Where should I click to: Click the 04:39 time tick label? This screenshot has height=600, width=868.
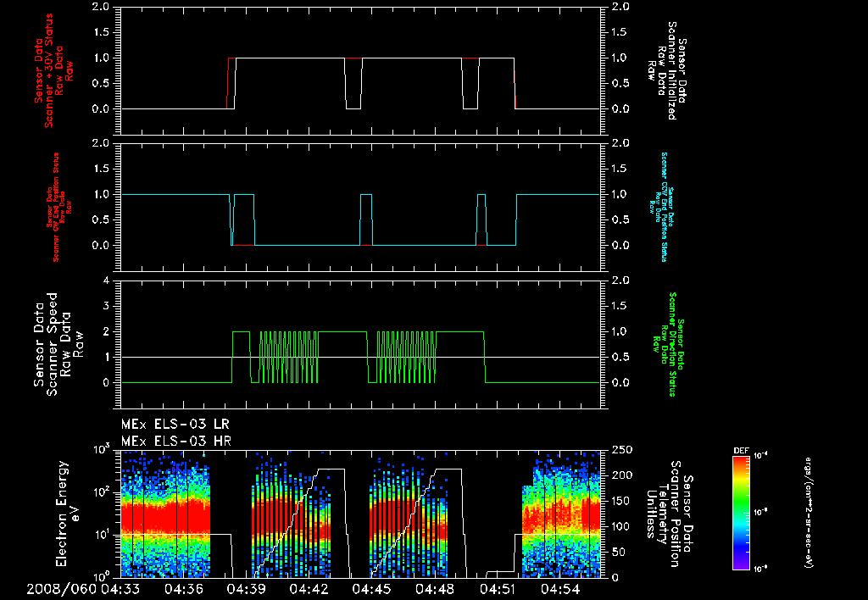(248, 589)
